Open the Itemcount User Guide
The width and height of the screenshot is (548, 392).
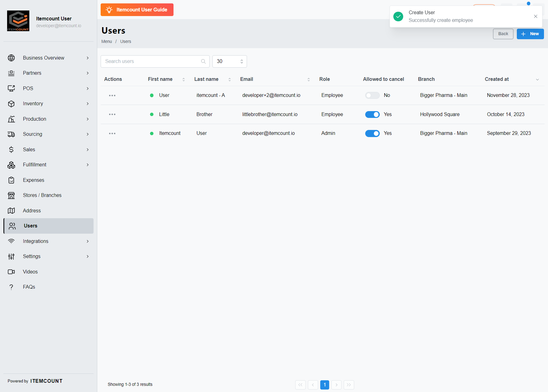(x=137, y=10)
